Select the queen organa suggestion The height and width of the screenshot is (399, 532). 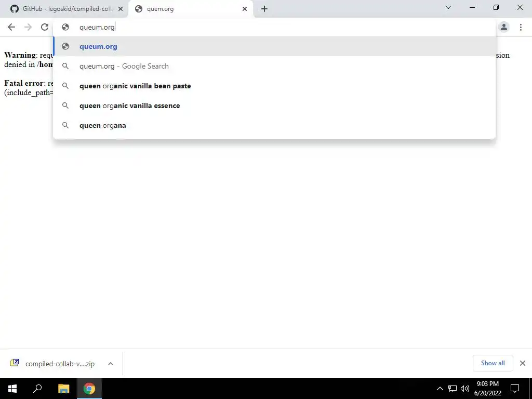pyautogui.click(x=274, y=125)
